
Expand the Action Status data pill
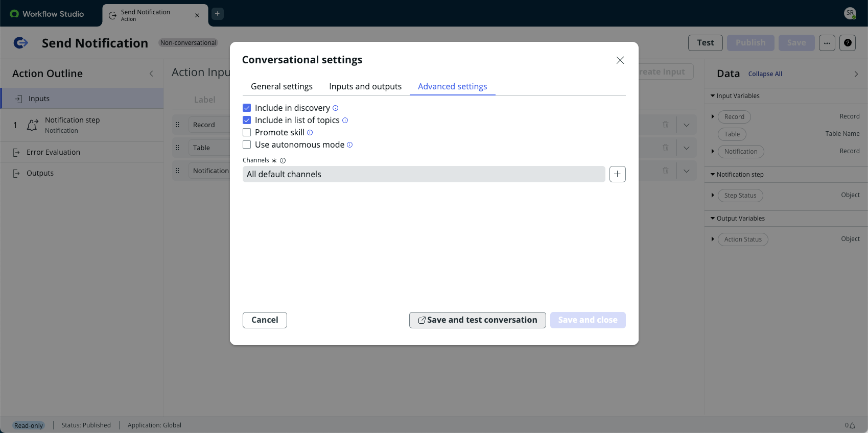pyautogui.click(x=713, y=239)
